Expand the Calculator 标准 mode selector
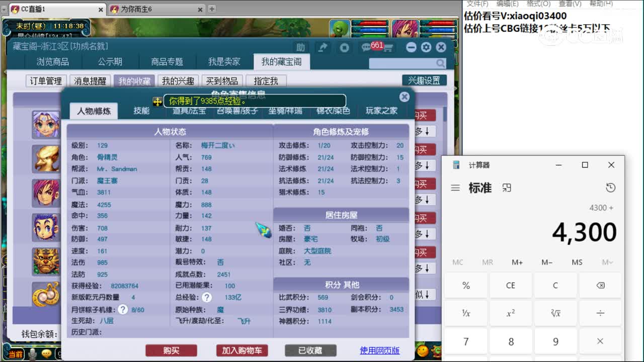 tap(479, 187)
